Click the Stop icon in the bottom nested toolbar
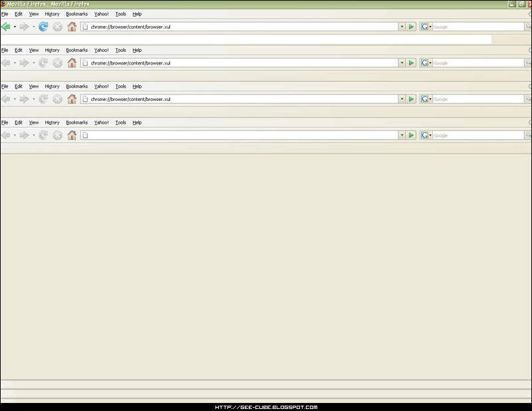 (58, 135)
